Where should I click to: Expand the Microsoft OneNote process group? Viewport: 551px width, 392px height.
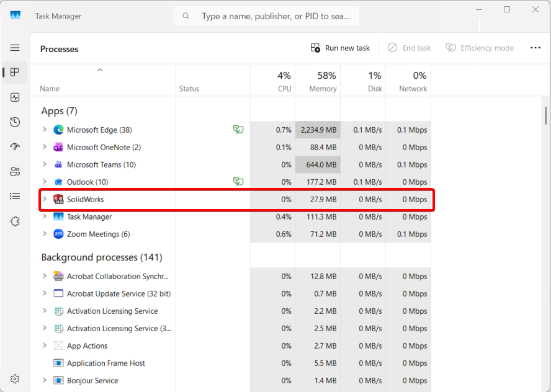(x=44, y=147)
